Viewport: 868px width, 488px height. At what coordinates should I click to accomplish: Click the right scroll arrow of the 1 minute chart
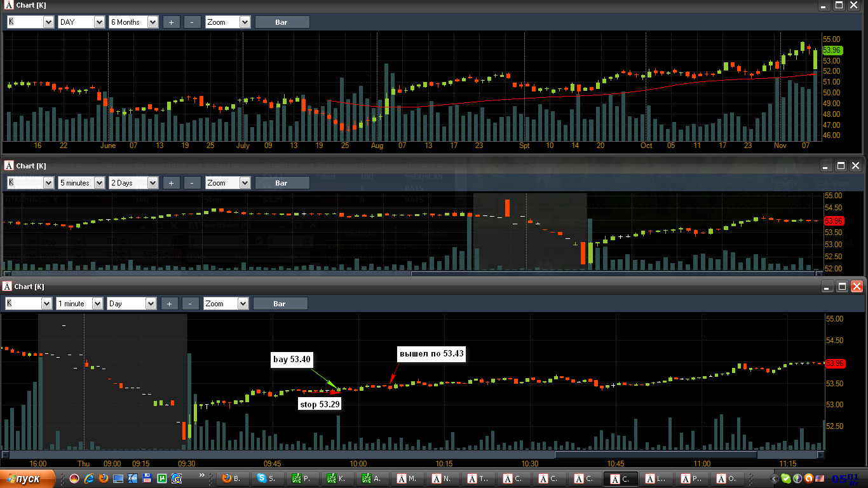(821, 454)
